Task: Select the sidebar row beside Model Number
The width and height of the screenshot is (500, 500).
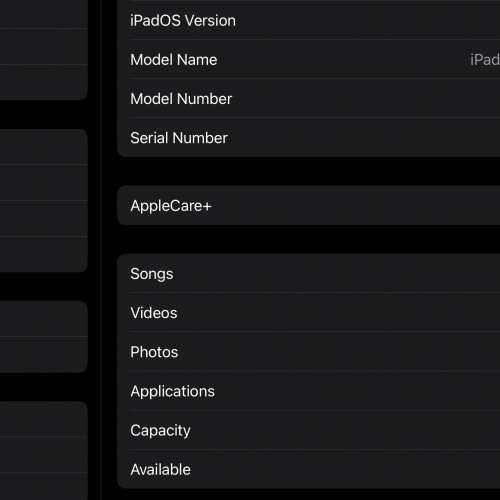Action: pos(44,82)
